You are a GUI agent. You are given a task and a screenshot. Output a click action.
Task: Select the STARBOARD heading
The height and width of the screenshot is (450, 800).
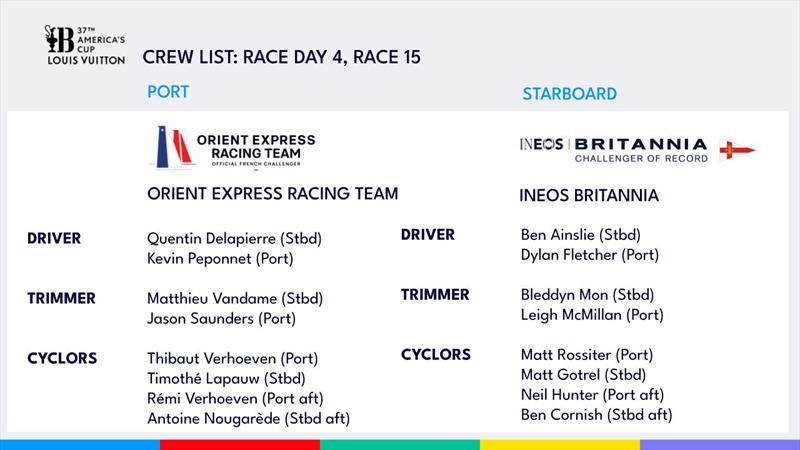[569, 94]
